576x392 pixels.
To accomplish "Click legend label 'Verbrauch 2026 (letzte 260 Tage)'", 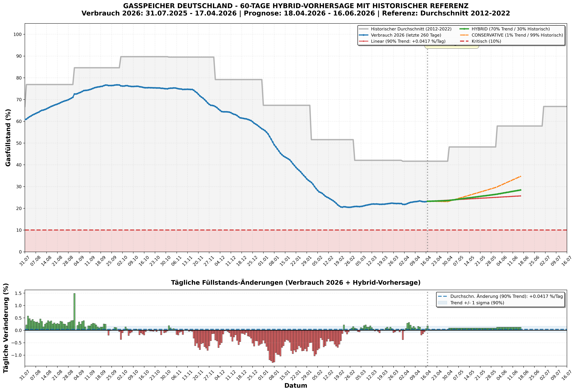I will (x=406, y=35).
